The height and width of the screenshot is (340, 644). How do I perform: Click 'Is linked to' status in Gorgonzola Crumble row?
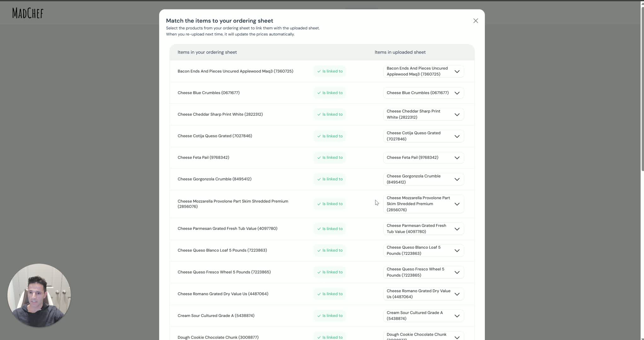[x=330, y=179]
